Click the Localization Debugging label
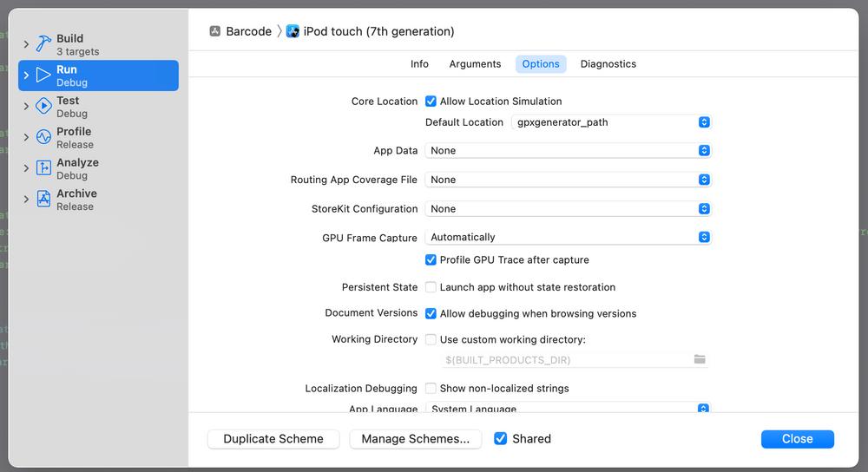 (361, 389)
